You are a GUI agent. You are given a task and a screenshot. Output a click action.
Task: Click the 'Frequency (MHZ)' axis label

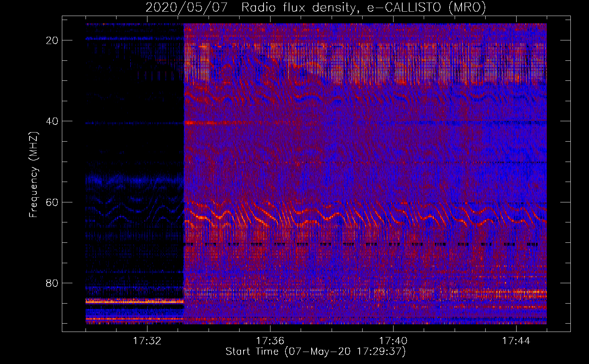[x=33, y=175]
